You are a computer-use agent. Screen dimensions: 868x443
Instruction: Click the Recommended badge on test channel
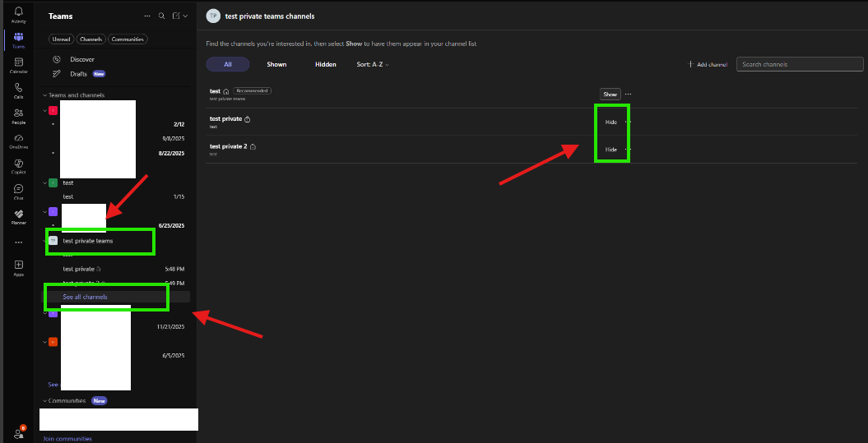point(252,90)
